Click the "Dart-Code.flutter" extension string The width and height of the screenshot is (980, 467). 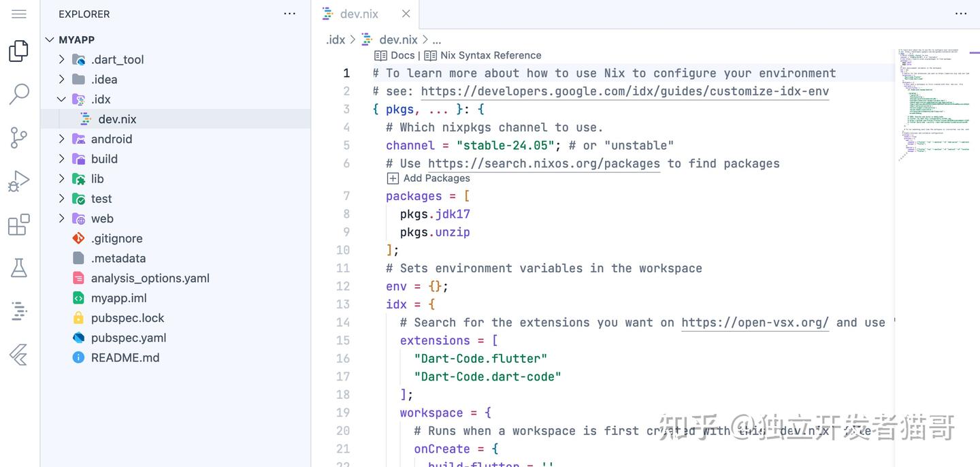[x=480, y=359]
